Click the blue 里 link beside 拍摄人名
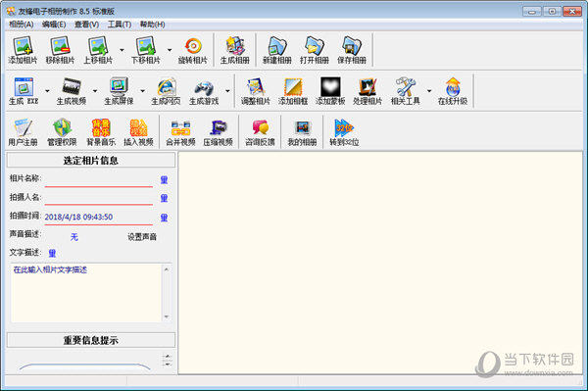The width and height of the screenshot is (588, 391). click(x=164, y=198)
